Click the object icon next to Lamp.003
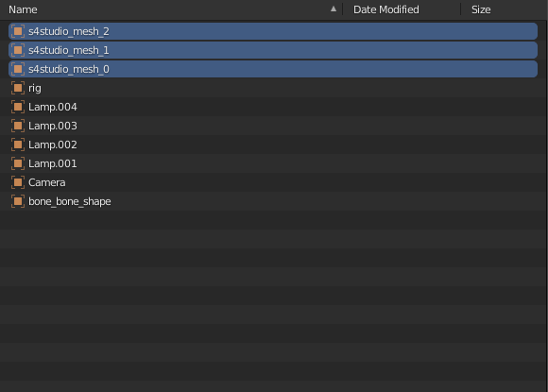 [x=18, y=126]
